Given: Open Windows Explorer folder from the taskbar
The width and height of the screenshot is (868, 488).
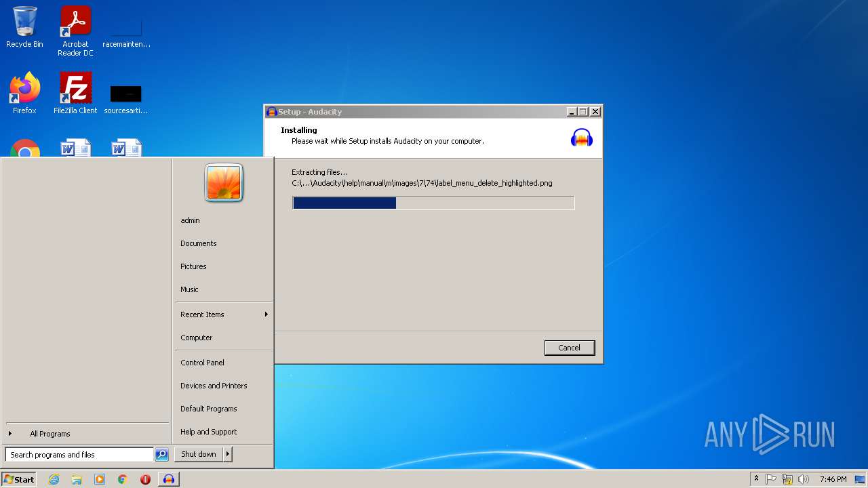Looking at the screenshot, I should click(x=77, y=479).
